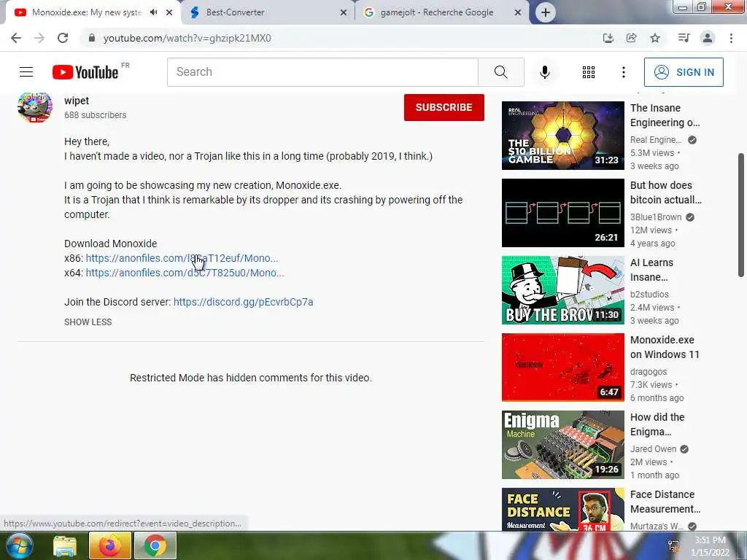Close the Best-Converter tab

pyautogui.click(x=344, y=12)
